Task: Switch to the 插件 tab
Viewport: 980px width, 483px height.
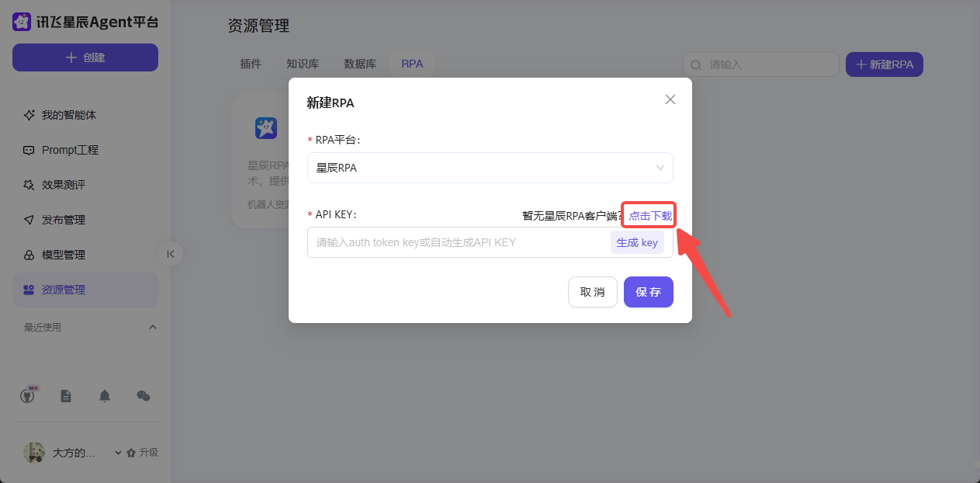Action: 251,64
